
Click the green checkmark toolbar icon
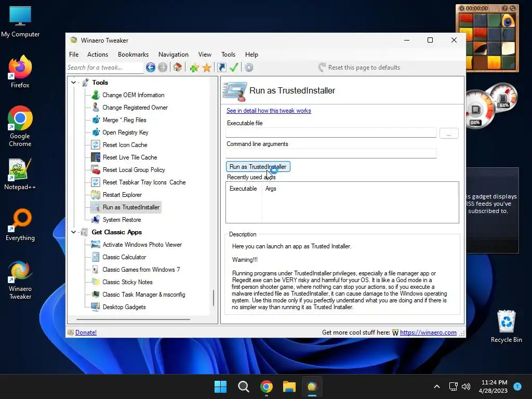(234, 67)
